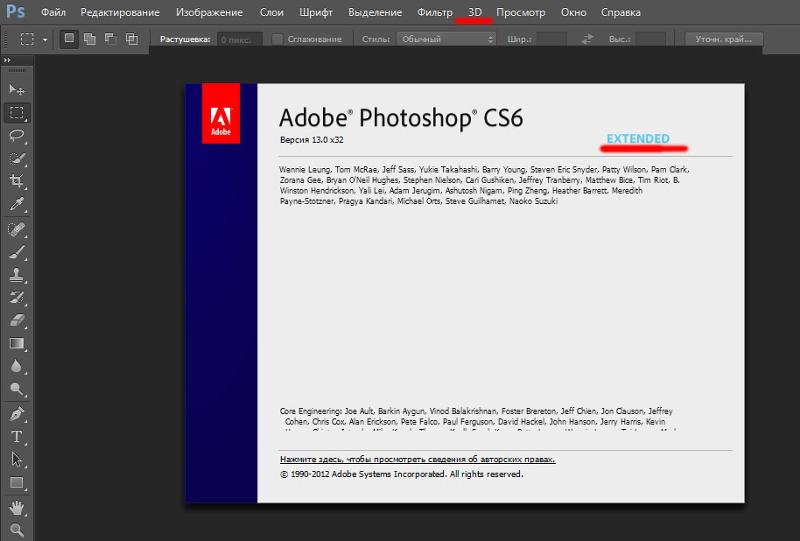Click the 1990-2012 Adobe Systems copyright line
The width and height of the screenshot is (800, 541).
coord(402,474)
